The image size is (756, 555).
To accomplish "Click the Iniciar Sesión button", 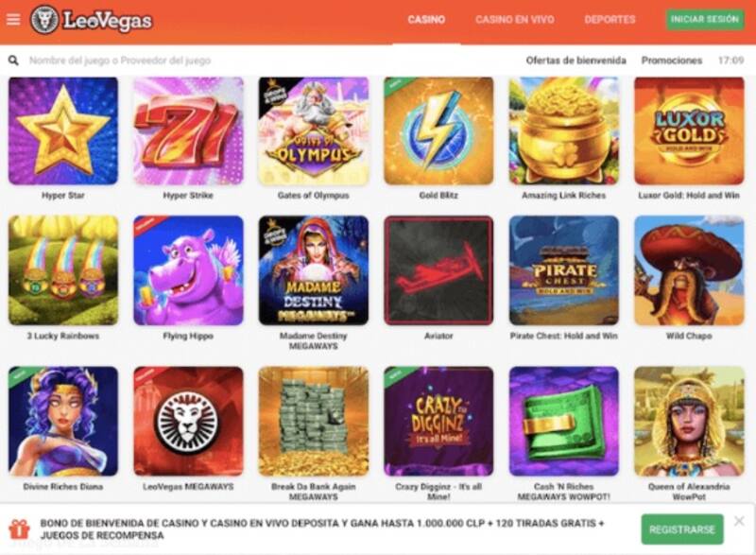I will tap(704, 20).
